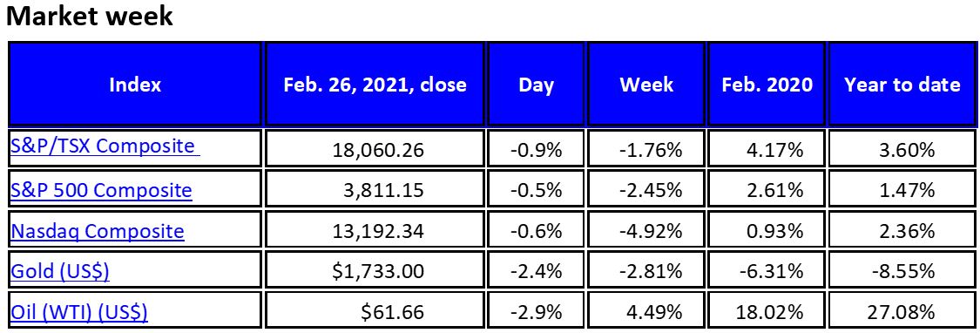980x333 pixels.
Task: Select the 3,811.15 closing value cell
Action: tap(375, 190)
